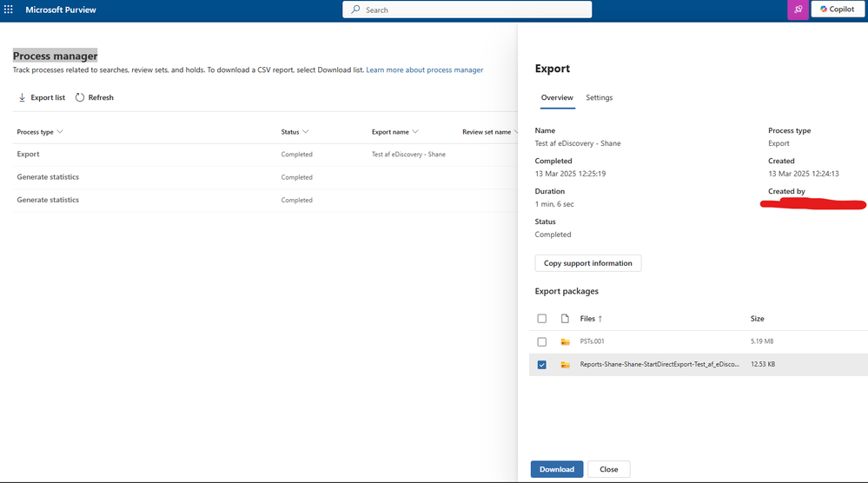Expand the Process type column filter

pyautogui.click(x=60, y=132)
